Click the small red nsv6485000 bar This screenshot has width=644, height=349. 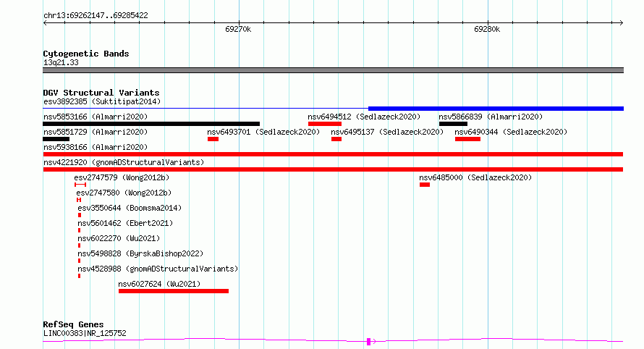[425, 185]
